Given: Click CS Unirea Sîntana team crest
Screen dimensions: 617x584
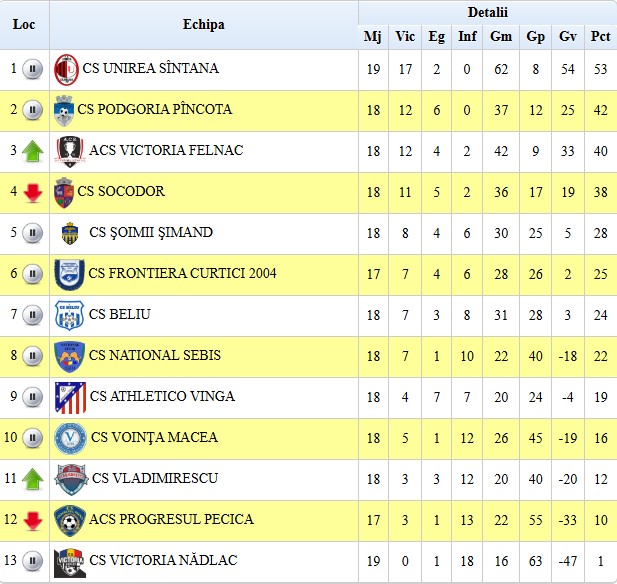Looking at the screenshot, I should coord(66,70).
